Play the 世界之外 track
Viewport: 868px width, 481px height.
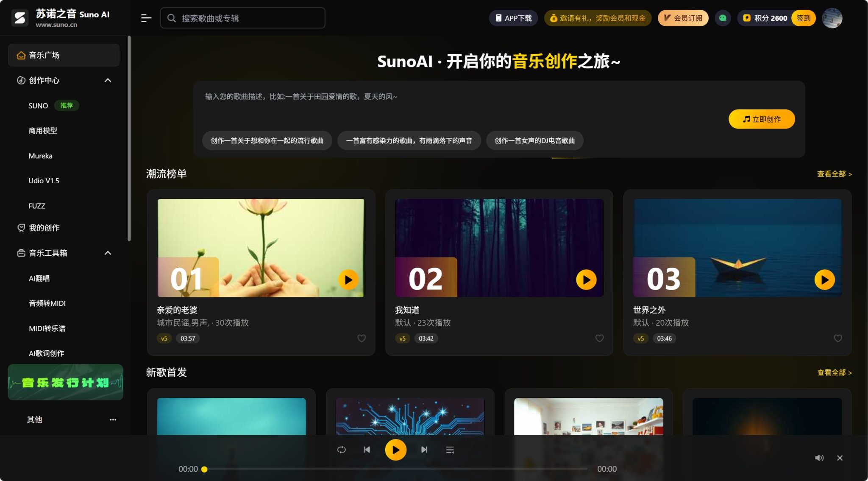tap(824, 280)
